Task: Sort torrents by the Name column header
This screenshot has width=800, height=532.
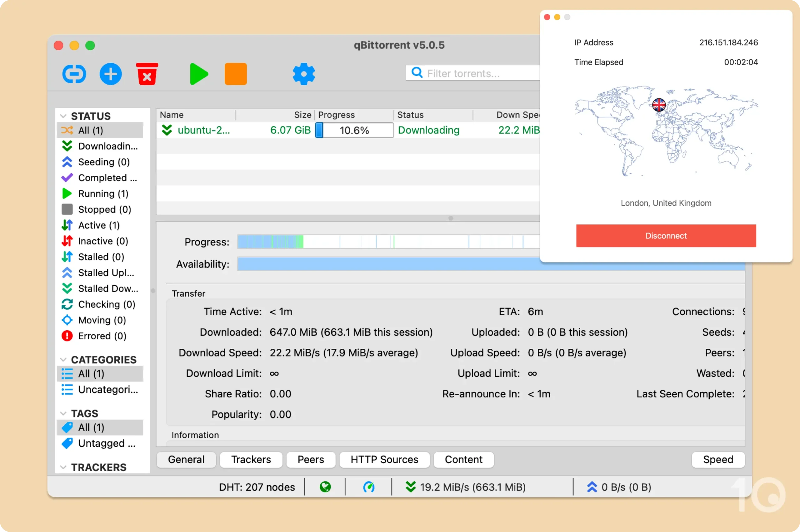Action: [196, 115]
